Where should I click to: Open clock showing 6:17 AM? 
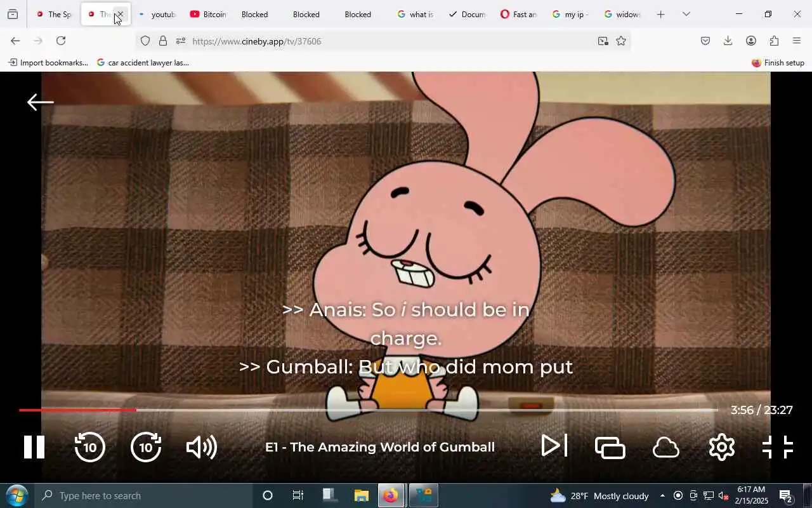(x=752, y=495)
